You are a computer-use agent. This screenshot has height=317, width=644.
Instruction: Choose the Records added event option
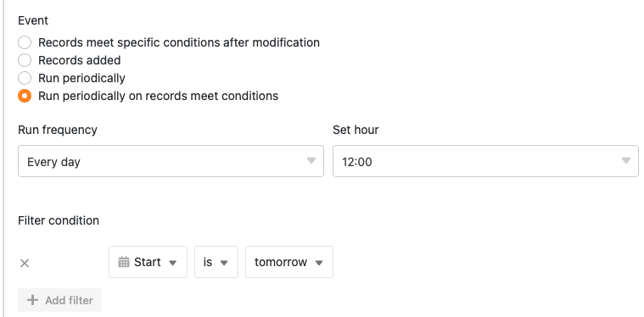(x=25, y=60)
